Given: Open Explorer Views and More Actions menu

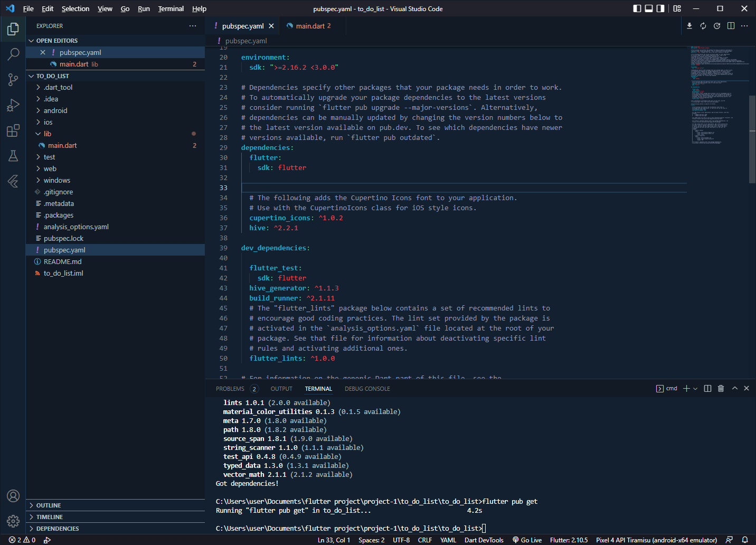Looking at the screenshot, I should coord(193,26).
